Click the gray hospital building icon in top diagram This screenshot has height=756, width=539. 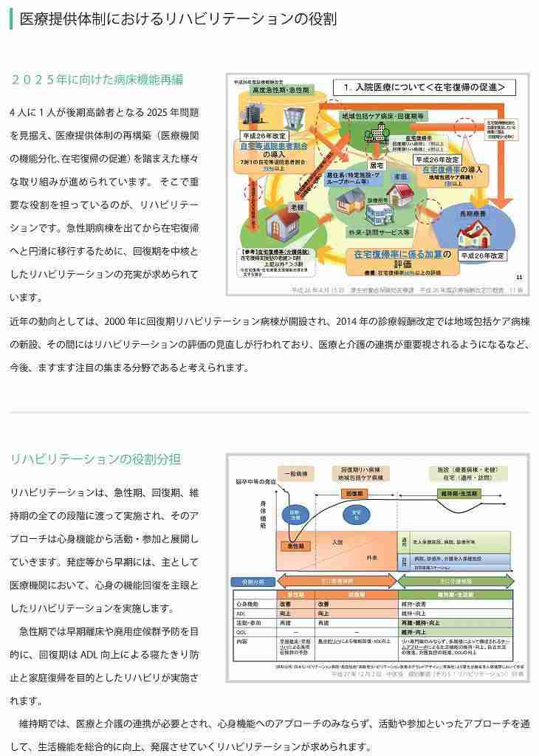coord(255,114)
